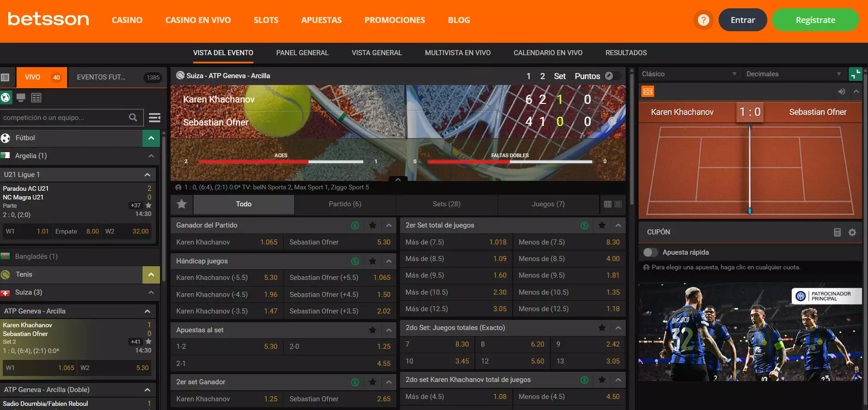Select Sebastian Ofner (+4.5) odds 1.50
868x410 pixels.
click(340, 295)
